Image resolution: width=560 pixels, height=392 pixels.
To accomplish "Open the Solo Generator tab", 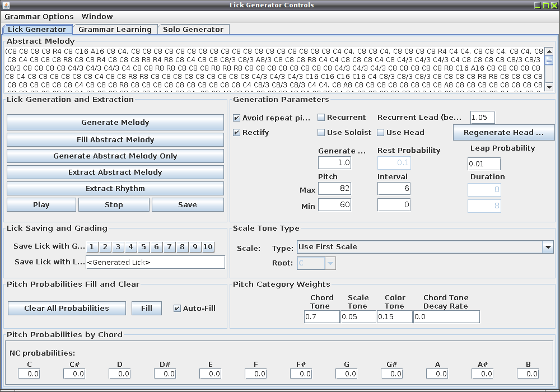I will (x=193, y=29).
